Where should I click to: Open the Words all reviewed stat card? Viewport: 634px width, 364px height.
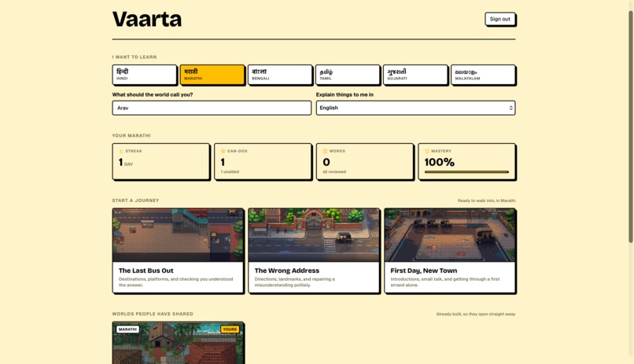coord(365,161)
